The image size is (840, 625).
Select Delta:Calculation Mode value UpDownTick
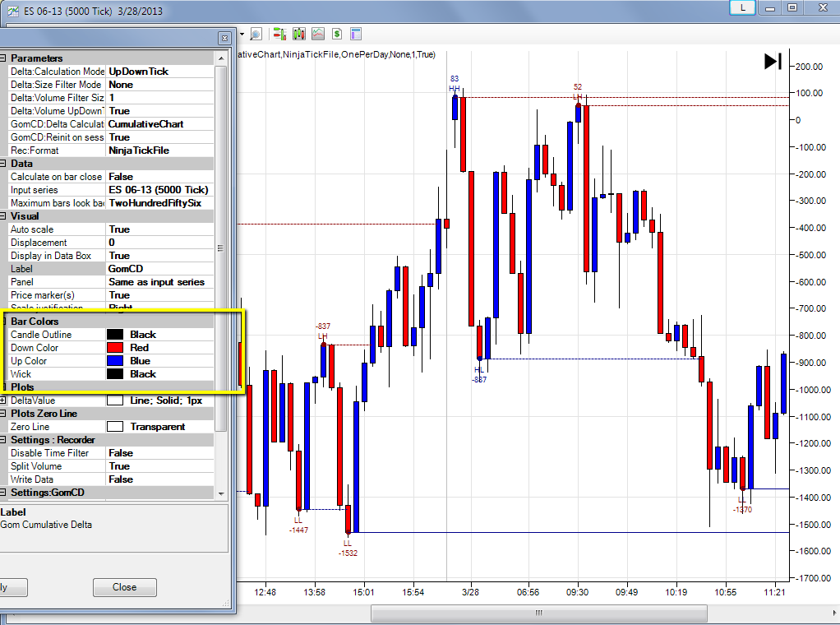pyautogui.click(x=160, y=72)
